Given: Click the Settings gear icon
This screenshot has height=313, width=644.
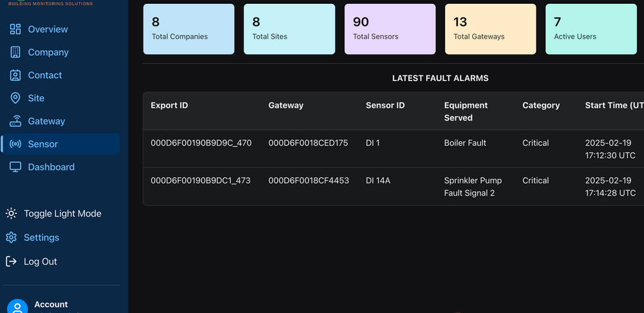Looking at the screenshot, I should coord(11,238).
